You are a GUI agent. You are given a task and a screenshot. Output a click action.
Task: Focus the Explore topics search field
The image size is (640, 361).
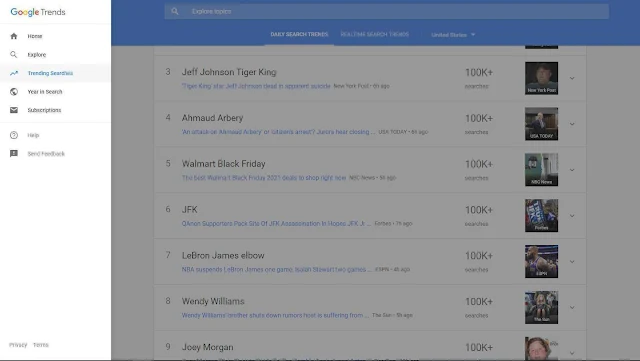click(387, 11)
